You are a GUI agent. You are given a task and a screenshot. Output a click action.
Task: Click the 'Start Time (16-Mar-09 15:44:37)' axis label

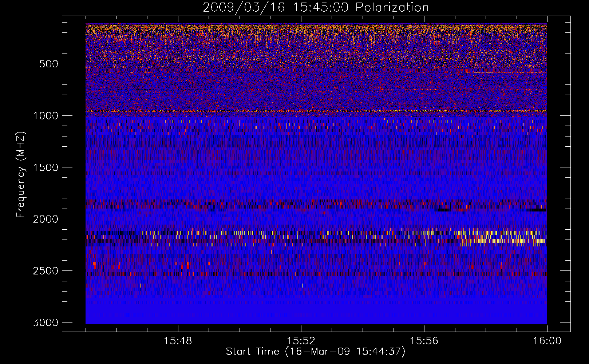coord(316,352)
